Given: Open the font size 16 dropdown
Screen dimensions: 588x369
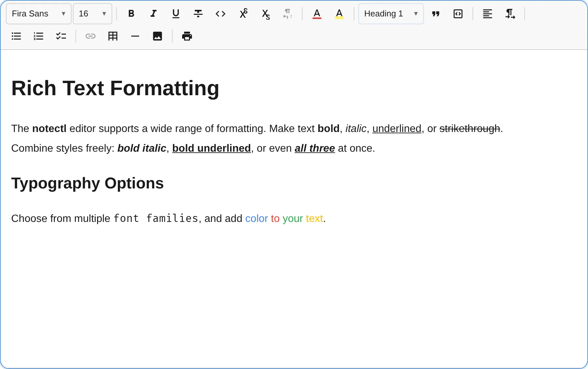Looking at the screenshot, I should coord(93,14).
